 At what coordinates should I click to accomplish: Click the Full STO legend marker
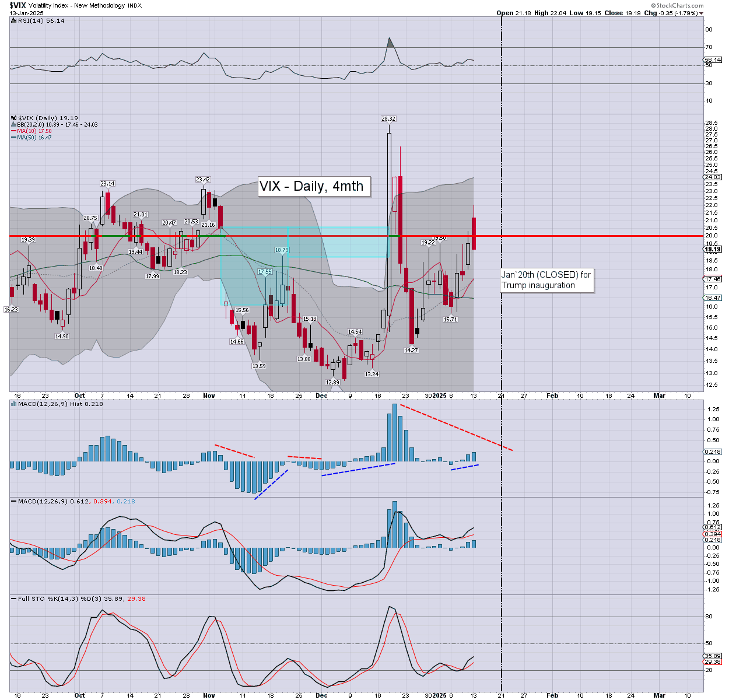pos(13,598)
